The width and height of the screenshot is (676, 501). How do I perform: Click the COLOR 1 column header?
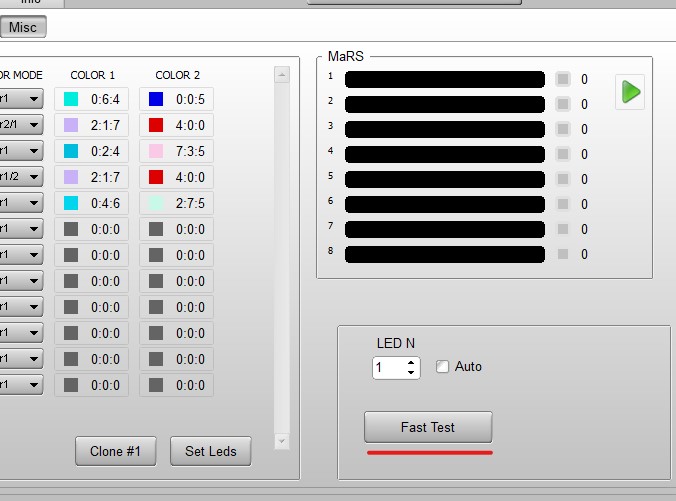[92, 75]
